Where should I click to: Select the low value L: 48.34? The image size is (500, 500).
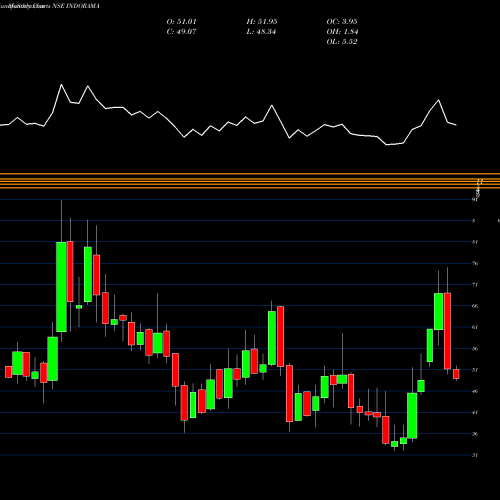[x=261, y=32]
